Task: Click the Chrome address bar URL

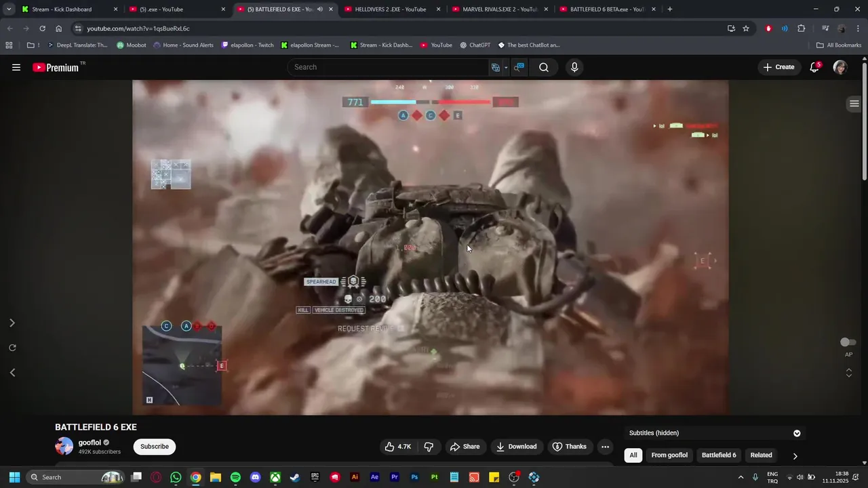Action: tap(138, 28)
